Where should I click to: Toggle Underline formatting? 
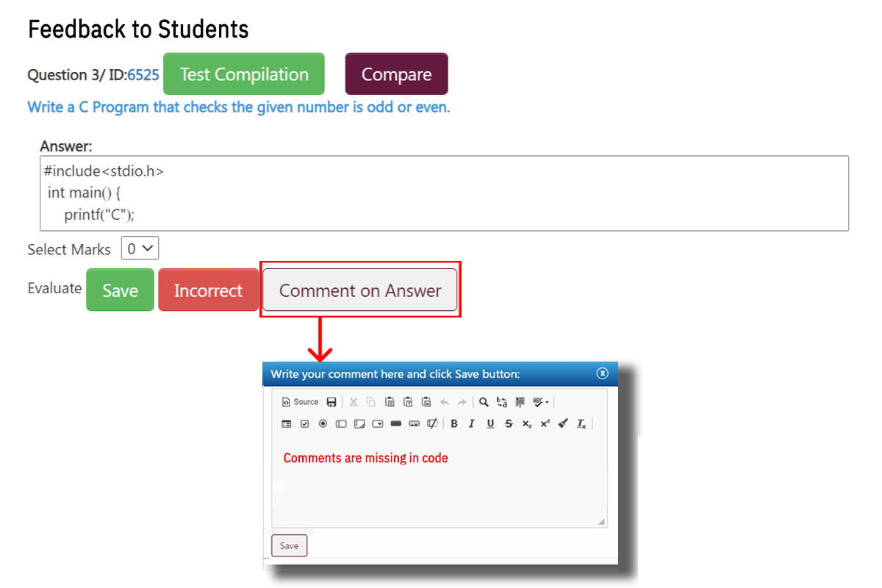pos(490,423)
